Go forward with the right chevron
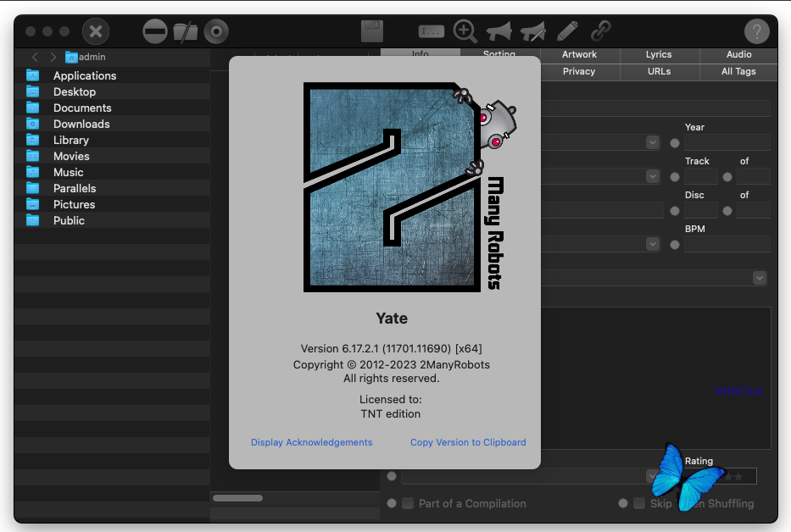The width and height of the screenshot is (791, 532). click(53, 57)
